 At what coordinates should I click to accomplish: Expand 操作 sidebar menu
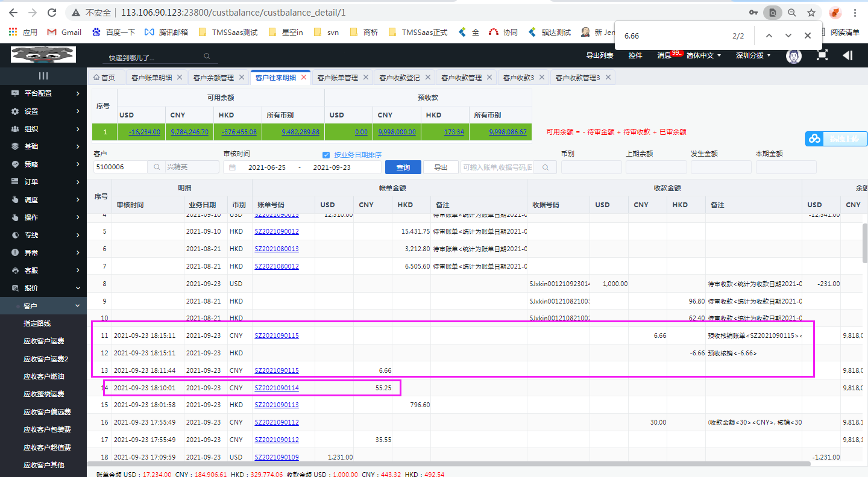tap(43, 217)
